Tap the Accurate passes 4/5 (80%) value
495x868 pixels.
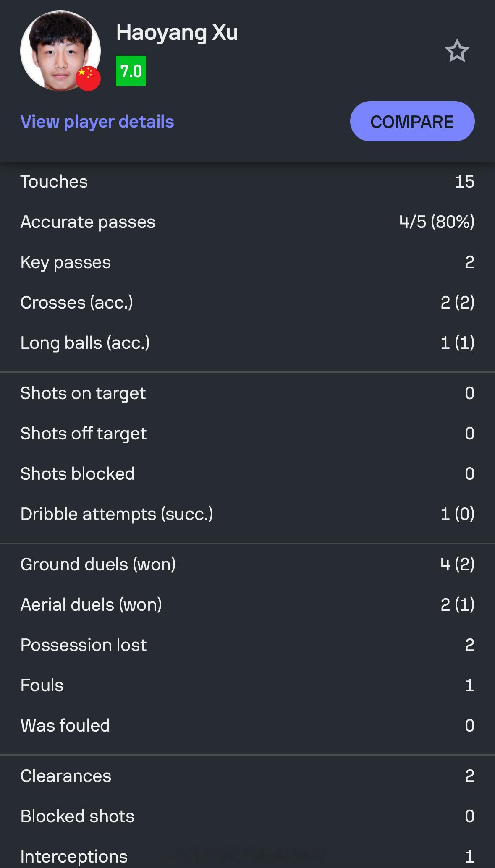[437, 222]
